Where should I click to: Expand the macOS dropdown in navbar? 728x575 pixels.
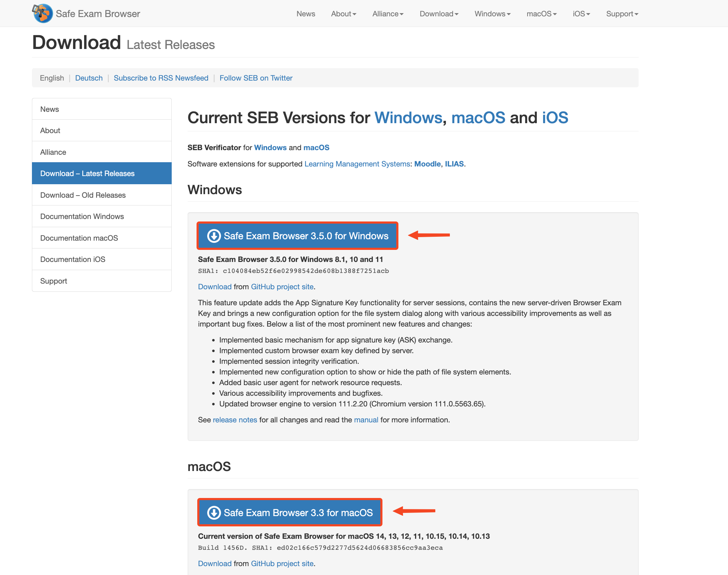(x=541, y=13)
